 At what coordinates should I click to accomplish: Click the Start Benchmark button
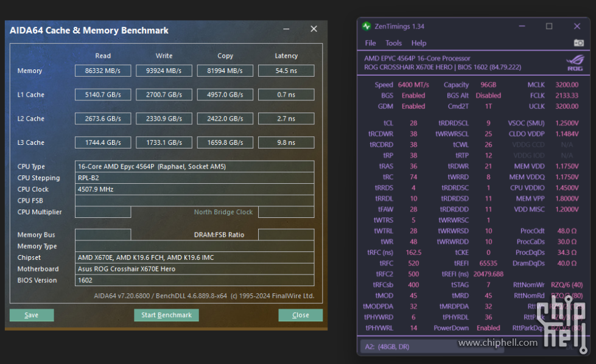pos(166,315)
